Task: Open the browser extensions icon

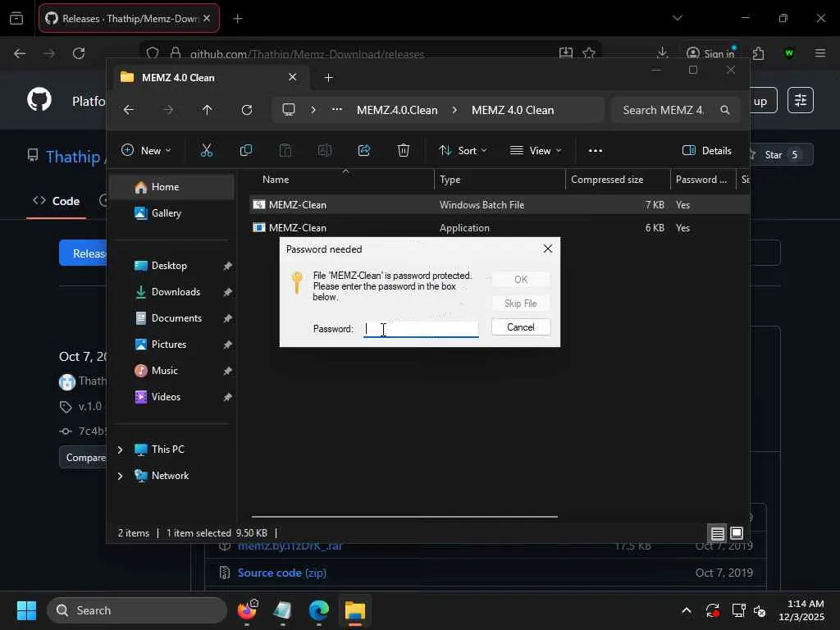Action: [758, 53]
